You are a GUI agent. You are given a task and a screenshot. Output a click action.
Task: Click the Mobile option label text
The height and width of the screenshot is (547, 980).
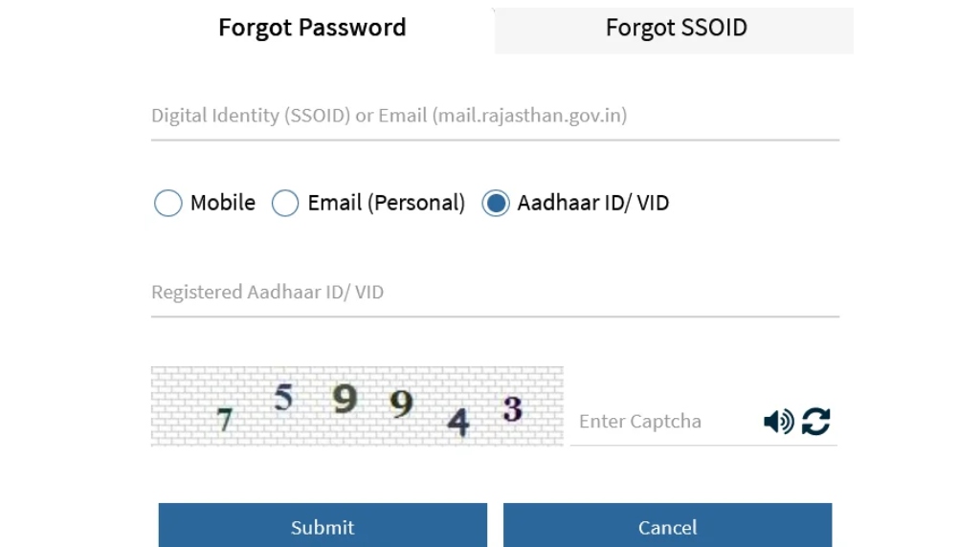(223, 203)
